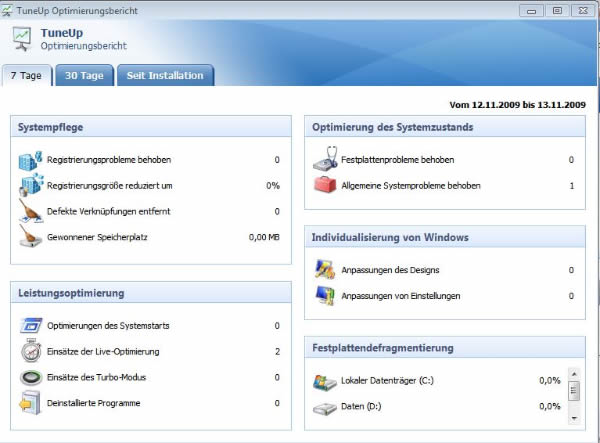Switch to the 7 Tage tab

[26, 76]
